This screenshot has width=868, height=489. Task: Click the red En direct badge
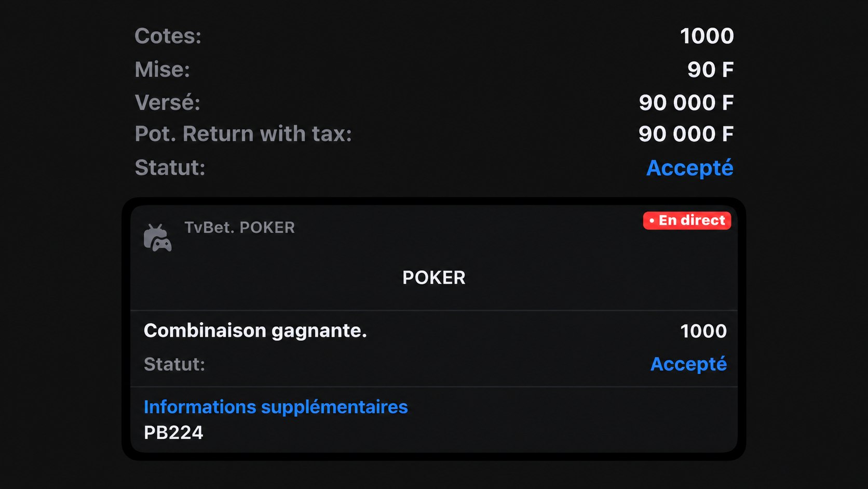coord(687,220)
